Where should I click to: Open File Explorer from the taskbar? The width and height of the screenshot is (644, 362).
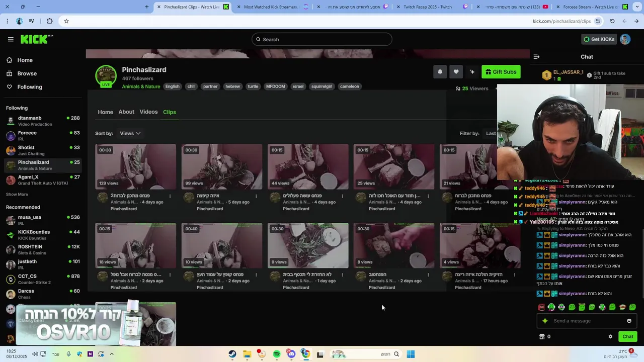click(247, 354)
